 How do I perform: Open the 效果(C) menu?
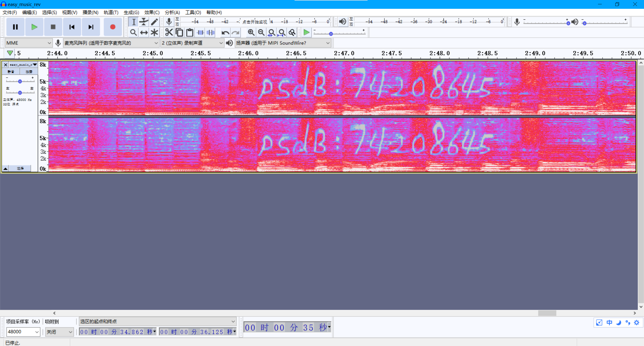pos(152,12)
